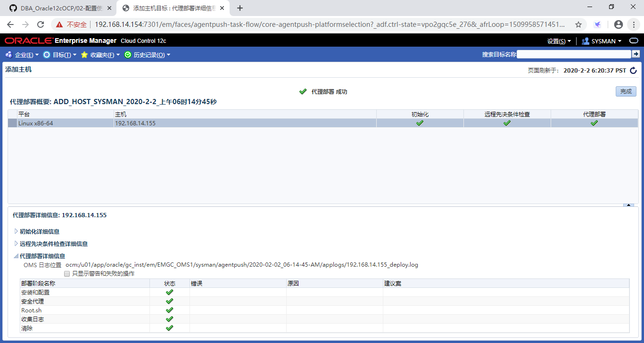The height and width of the screenshot is (343, 644).
Task: Click the 平台 column header
Action: (65, 114)
